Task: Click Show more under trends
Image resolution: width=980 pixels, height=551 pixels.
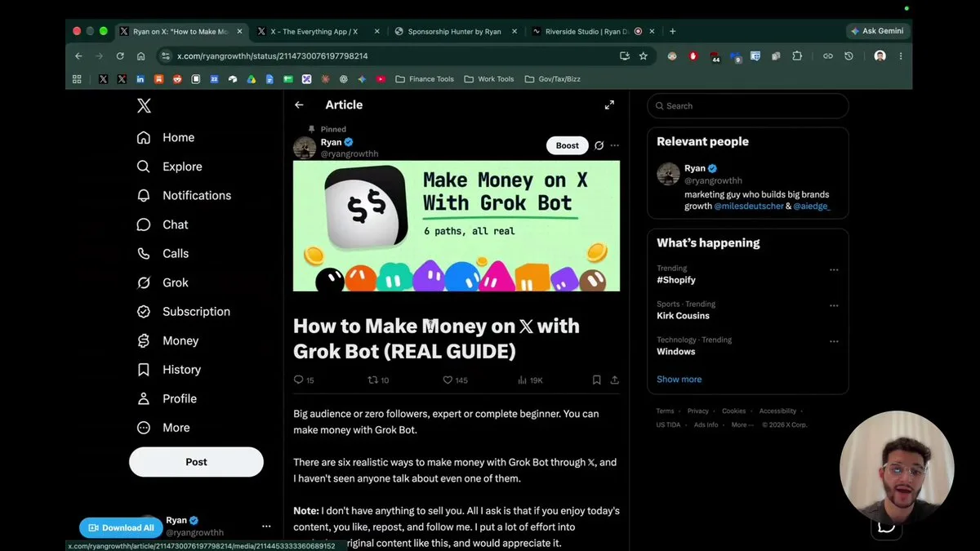Action: coord(679,379)
